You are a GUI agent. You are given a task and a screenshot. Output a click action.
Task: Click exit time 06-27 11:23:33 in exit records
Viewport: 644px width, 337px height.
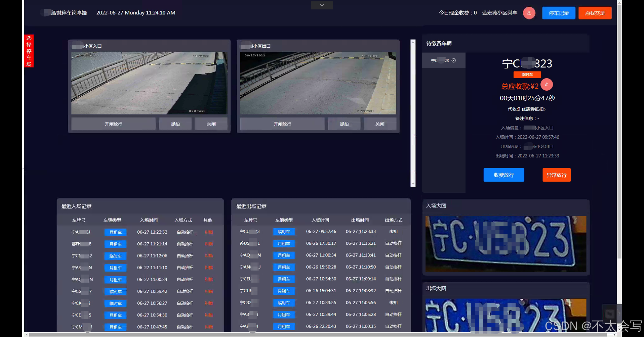[361, 231]
